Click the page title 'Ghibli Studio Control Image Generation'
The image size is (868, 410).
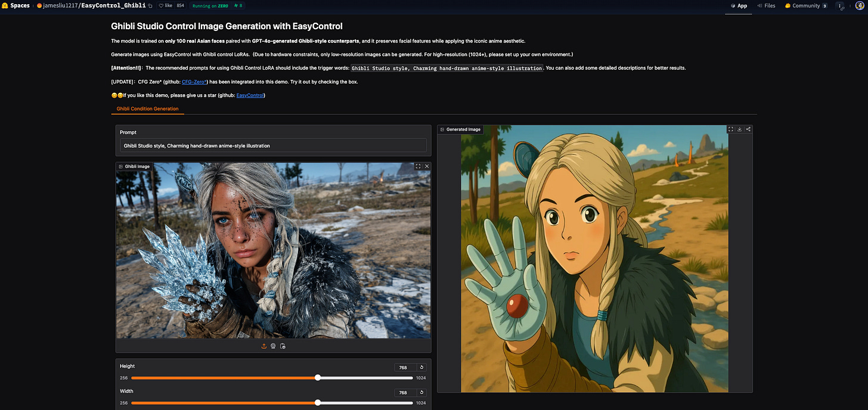[227, 26]
